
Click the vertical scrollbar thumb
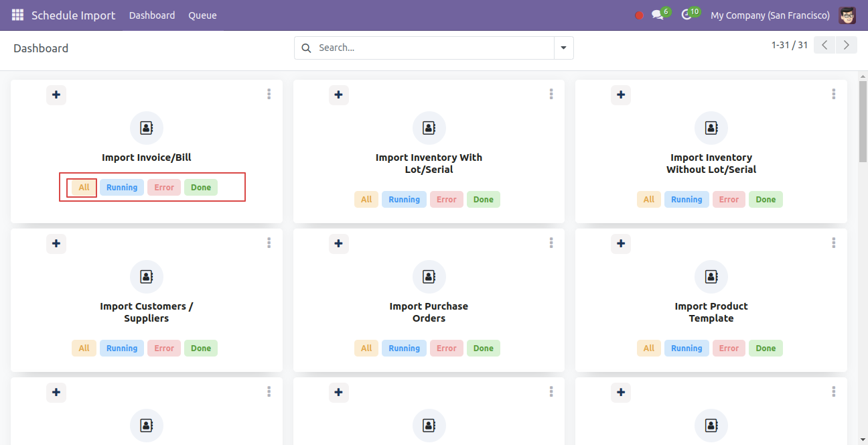pos(863,121)
